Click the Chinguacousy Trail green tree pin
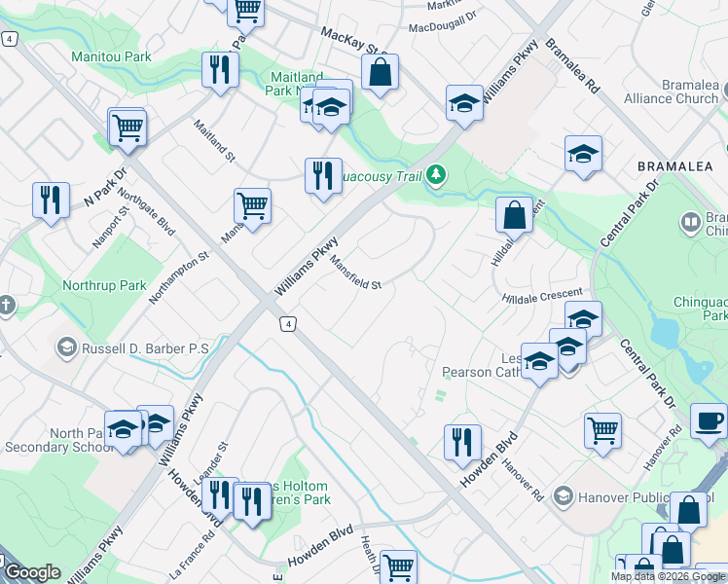The width and height of the screenshot is (728, 584). 435,175
